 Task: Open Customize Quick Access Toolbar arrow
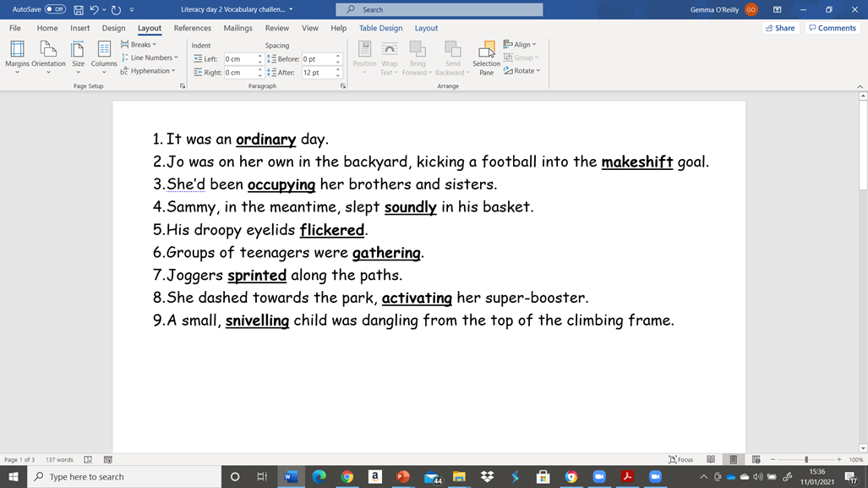[132, 9]
